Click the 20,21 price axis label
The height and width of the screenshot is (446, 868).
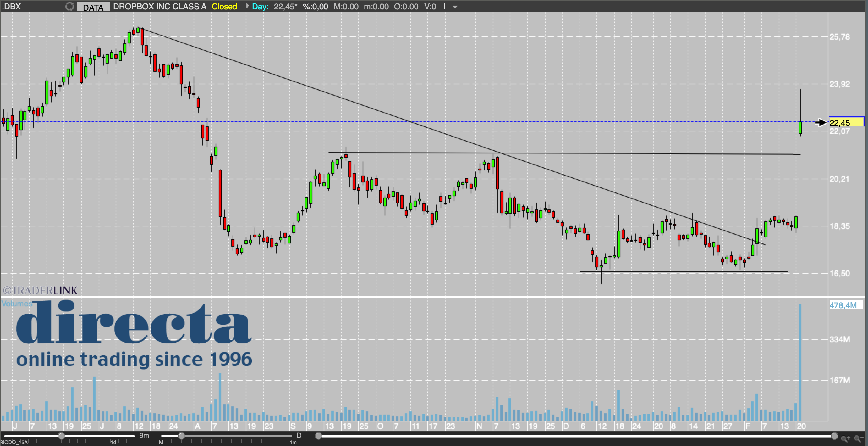click(x=839, y=179)
